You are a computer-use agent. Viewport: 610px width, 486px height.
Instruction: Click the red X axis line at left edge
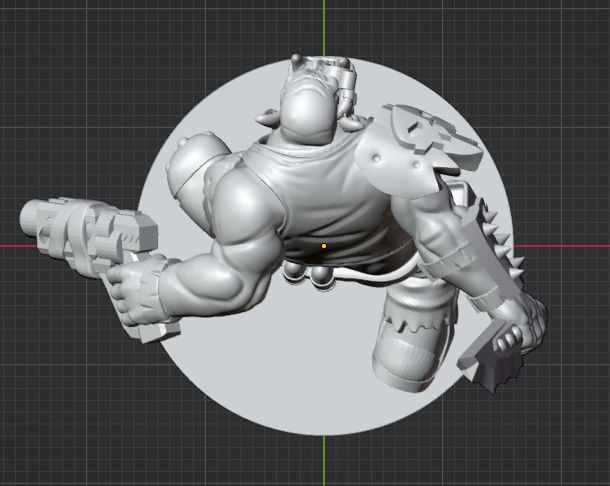(x=12, y=245)
